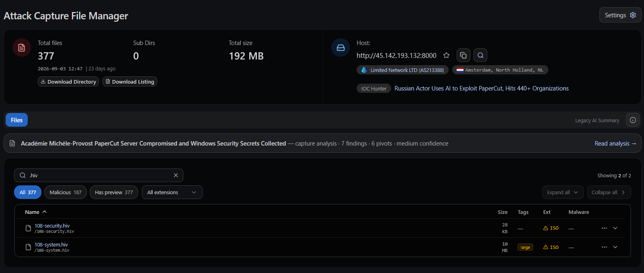The height and width of the screenshot is (273, 644).
Task: Click the host server icon
Action: point(340,47)
